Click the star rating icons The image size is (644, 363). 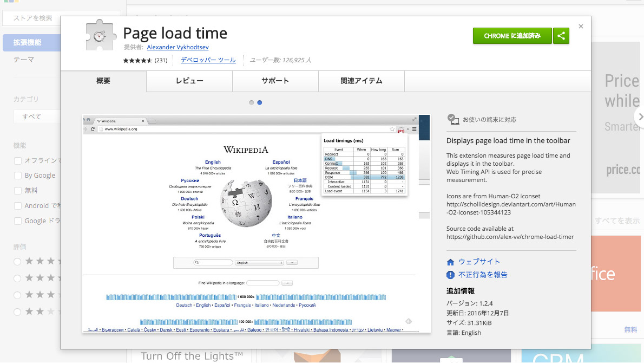click(x=137, y=61)
